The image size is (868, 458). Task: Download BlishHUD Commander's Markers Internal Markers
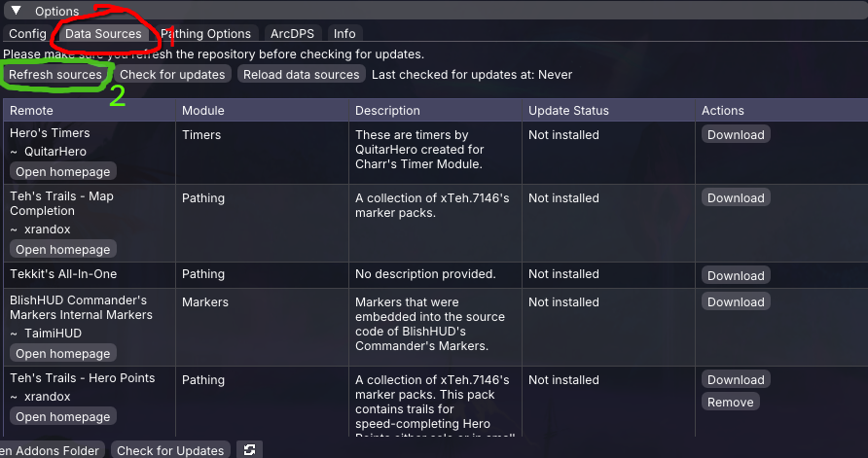click(736, 301)
